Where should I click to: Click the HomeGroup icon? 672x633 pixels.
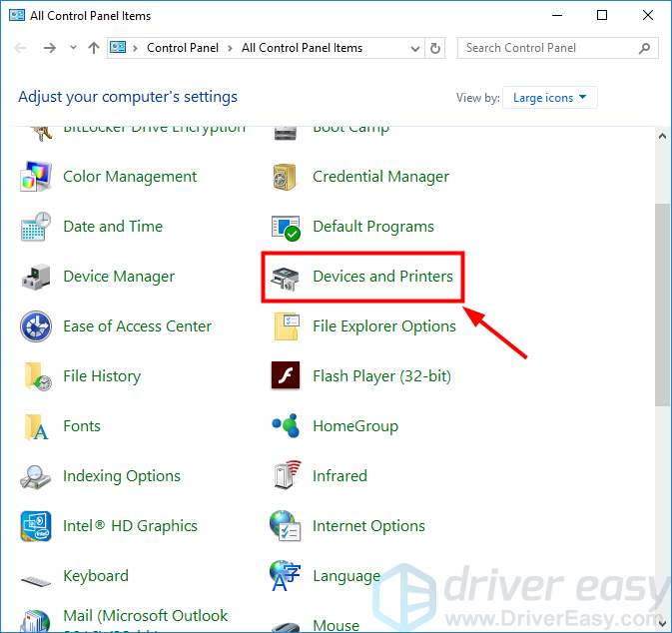(286, 426)
